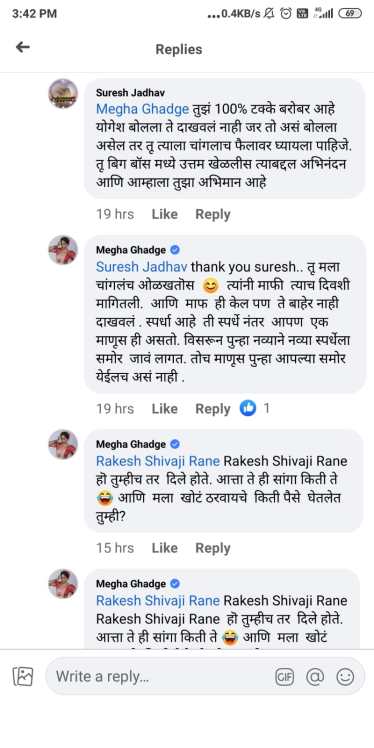Open the emoji smiley picker
Image resolution: width=374 pixels, height=748 pixels.
[x=345, y=676]
